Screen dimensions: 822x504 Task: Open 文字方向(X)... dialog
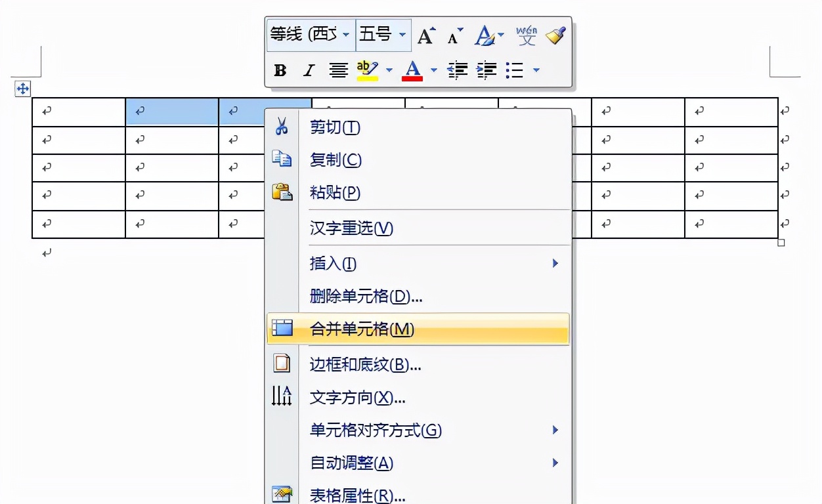[x=418, y=397]
